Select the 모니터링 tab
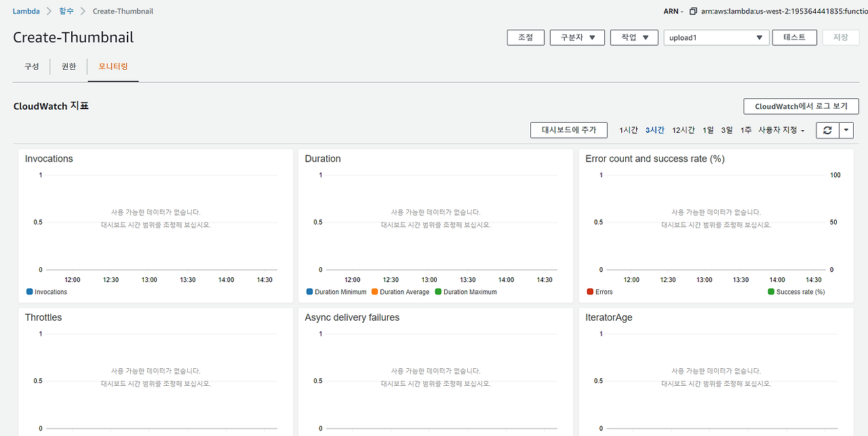The width and height of the screenshot is (868, 436). 113,66
